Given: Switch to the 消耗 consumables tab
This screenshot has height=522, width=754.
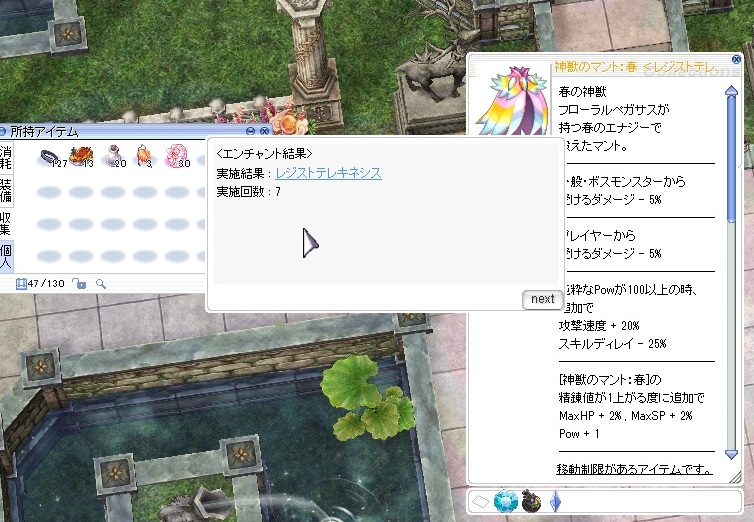Looking at the screenshot, I should click(7, 158).
